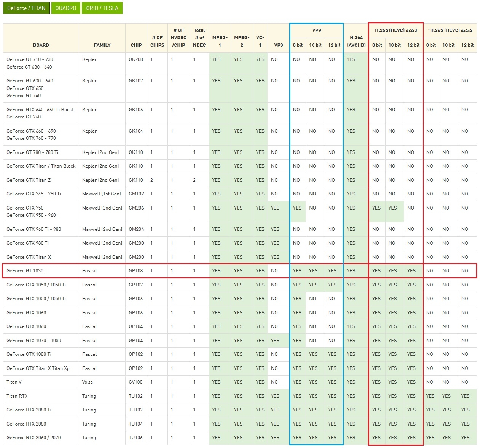480x448 pixels.
Task: Select GeForce GTX Titan X Titan Xp cell
Action: coord(41,368)
